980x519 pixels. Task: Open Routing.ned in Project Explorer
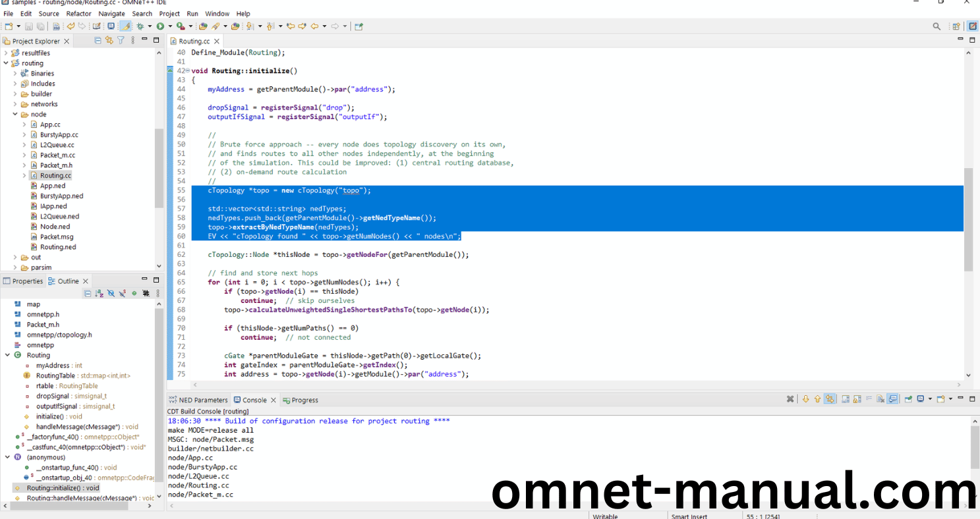tap(58, 247)
